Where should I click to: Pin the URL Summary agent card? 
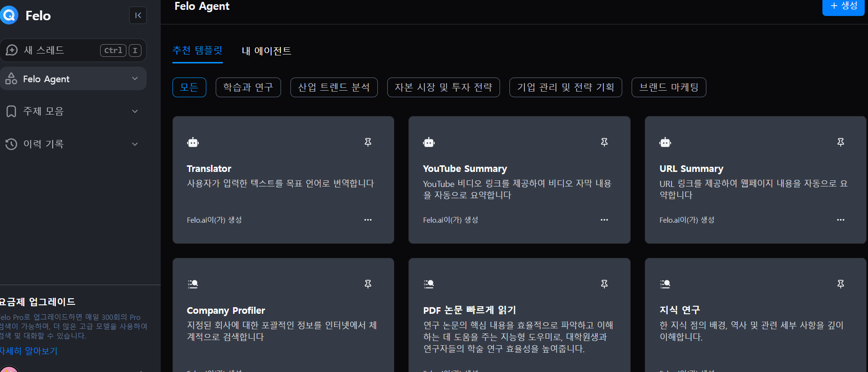coord(841,142)
